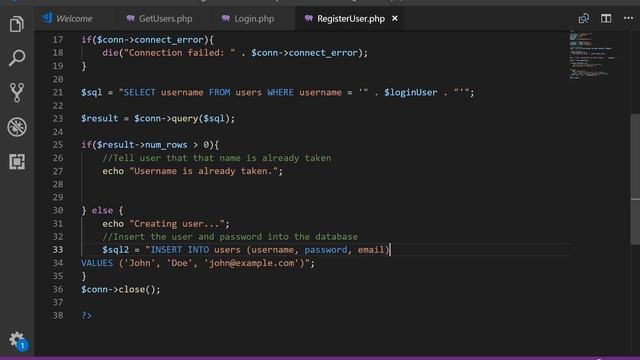The width and height of the screenshot is (640, 360).
Task: Click the comment "//Tell user that that name is already taken"
Action: [x=217, y=158]
